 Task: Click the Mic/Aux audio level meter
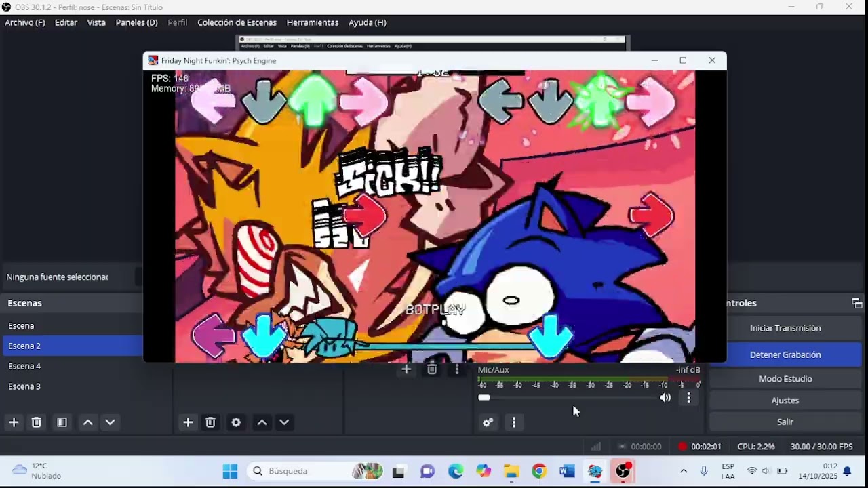click(x=589, y=378)
